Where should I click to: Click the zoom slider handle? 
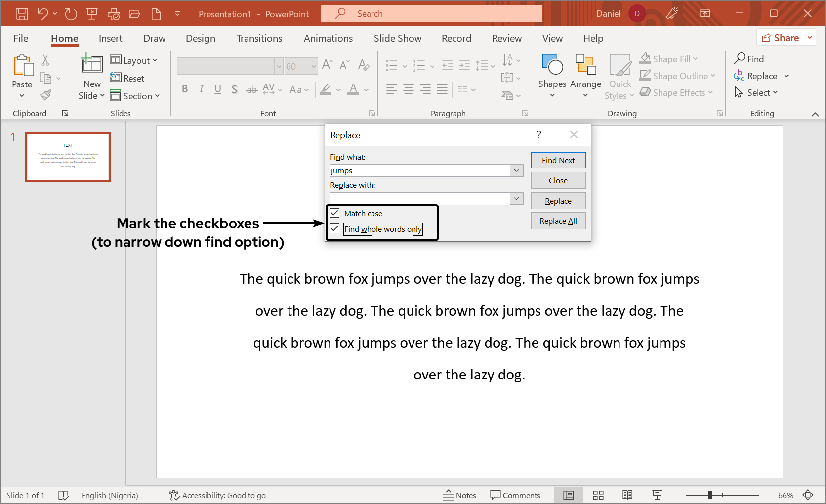pos(709,495)
